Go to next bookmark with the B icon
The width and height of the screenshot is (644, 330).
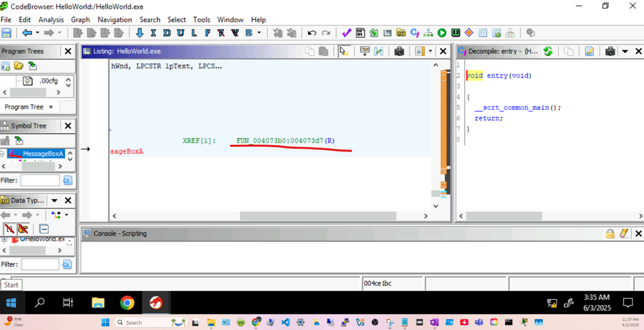pos(249,33)
